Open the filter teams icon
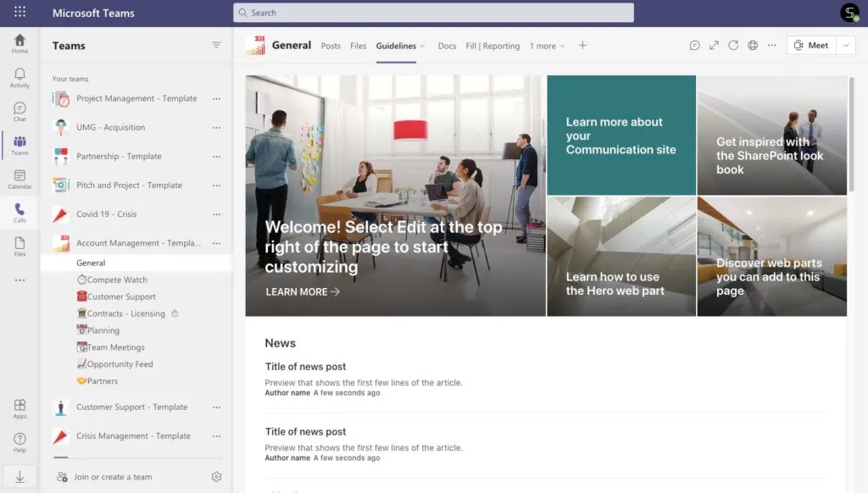 pos(216,46)
